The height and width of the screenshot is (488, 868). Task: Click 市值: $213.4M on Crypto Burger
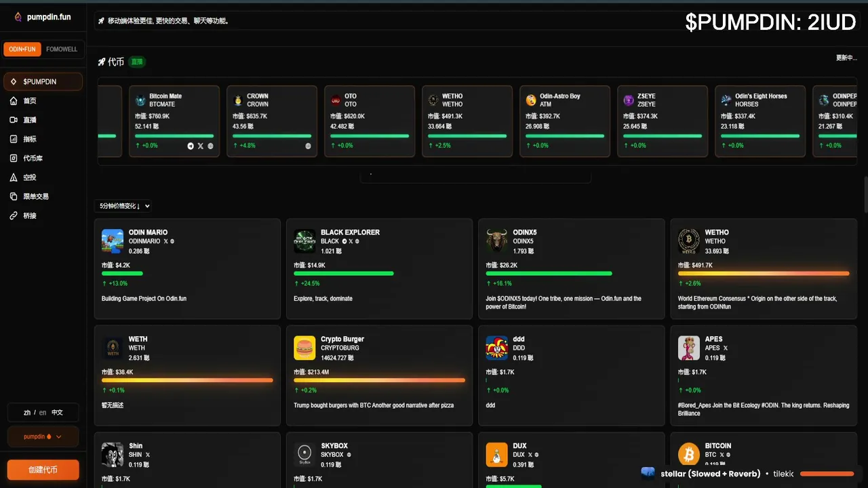(x=311, y=372)
